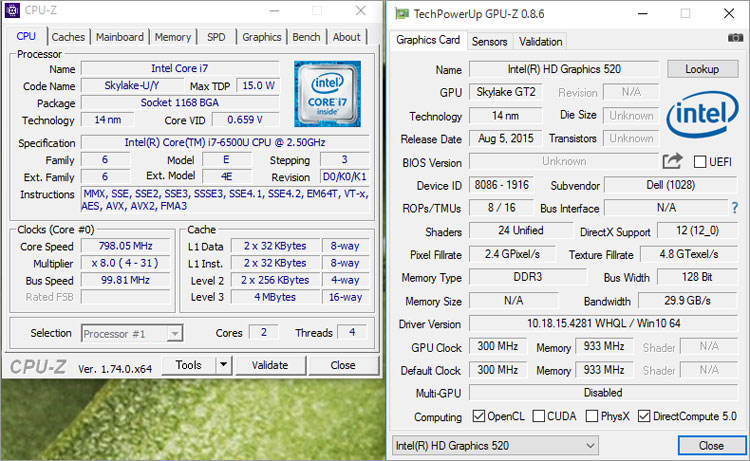
Task: Click the CPU-Z version text Ver. 1.74.0.x64
Action: (115, 369)
